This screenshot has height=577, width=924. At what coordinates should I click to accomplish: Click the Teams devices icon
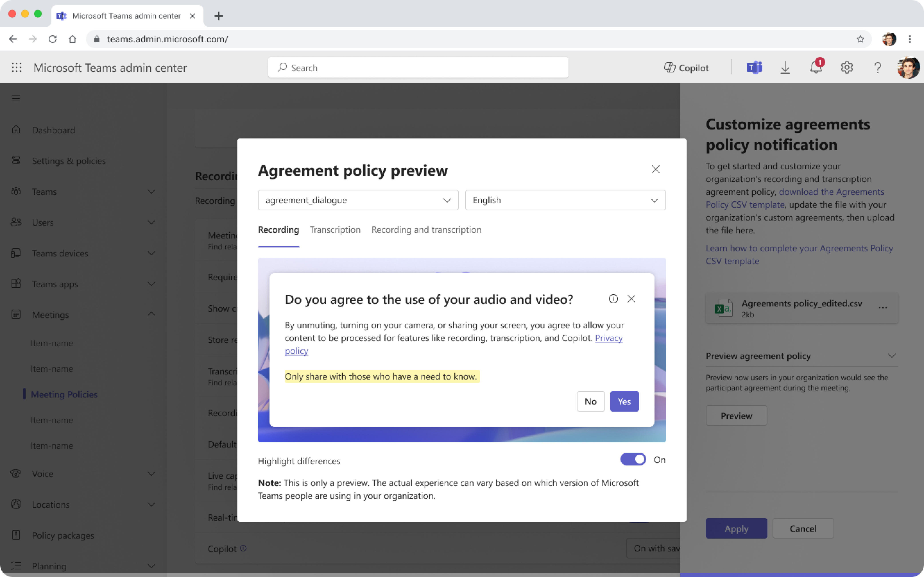tap(16, 253)
